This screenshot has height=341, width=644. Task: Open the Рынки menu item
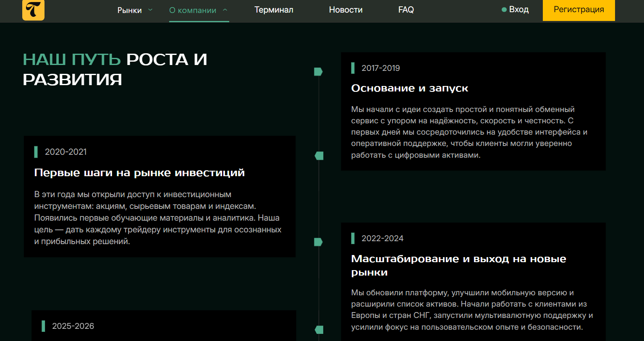pyautogui.click(x=129, y=10)
